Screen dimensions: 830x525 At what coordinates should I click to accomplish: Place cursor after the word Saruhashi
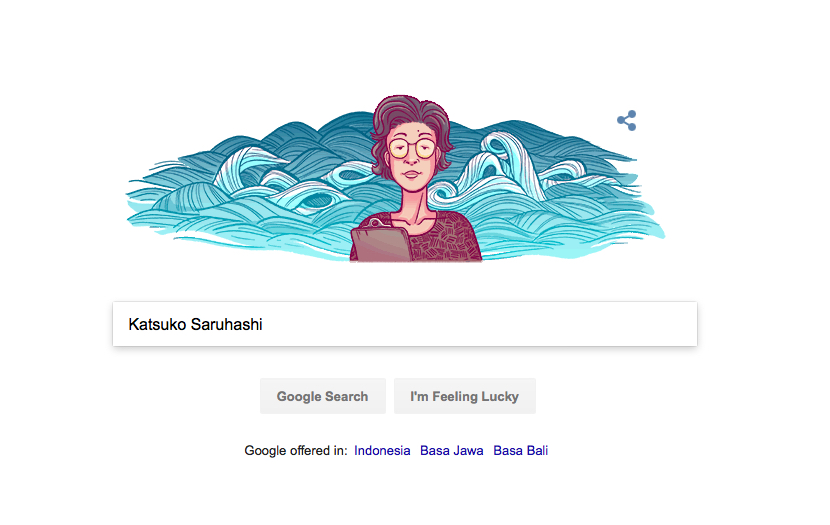click(x=263, y=324)
